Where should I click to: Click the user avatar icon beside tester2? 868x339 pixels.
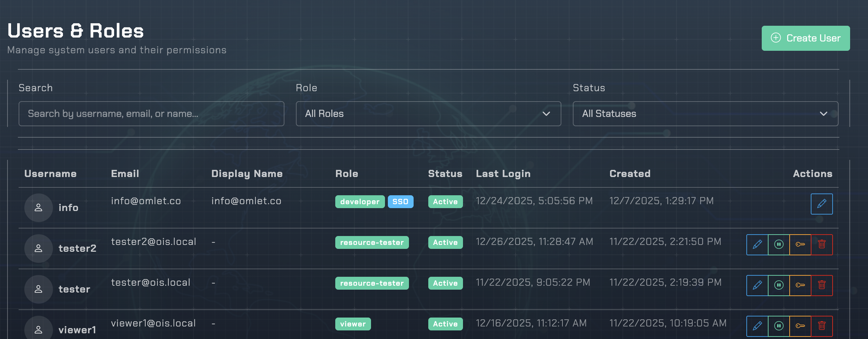coord(38,248)
